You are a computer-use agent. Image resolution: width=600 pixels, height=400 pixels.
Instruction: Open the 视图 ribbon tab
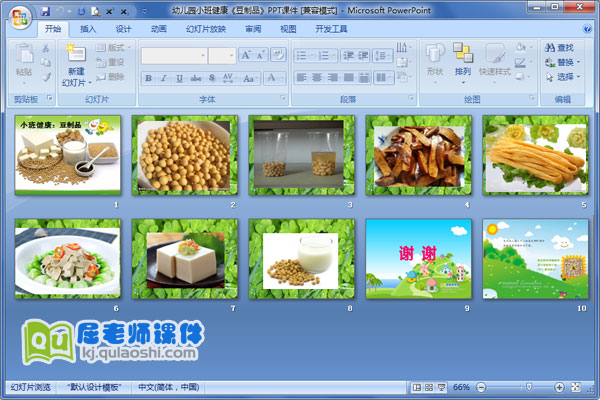tap(288, 29)
